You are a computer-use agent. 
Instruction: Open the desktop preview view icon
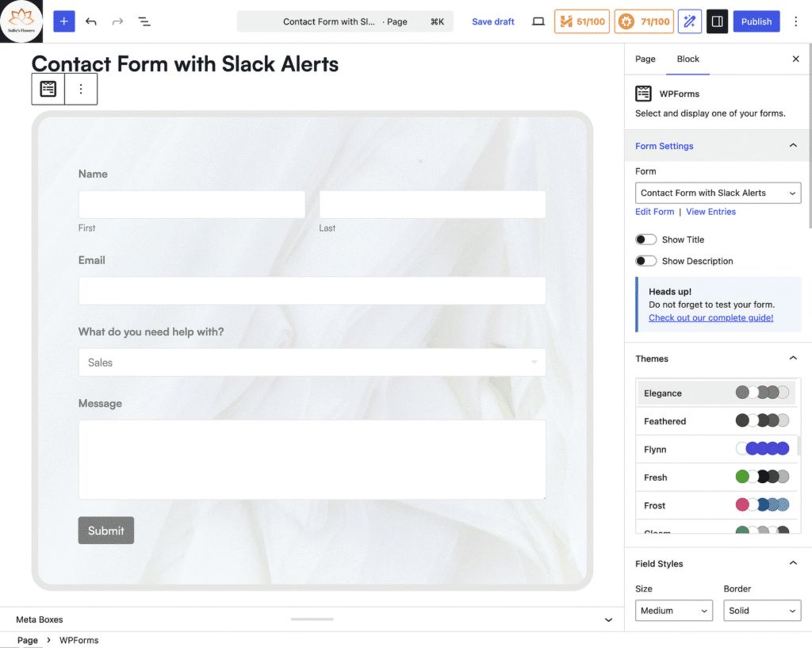tap(538, 21)
